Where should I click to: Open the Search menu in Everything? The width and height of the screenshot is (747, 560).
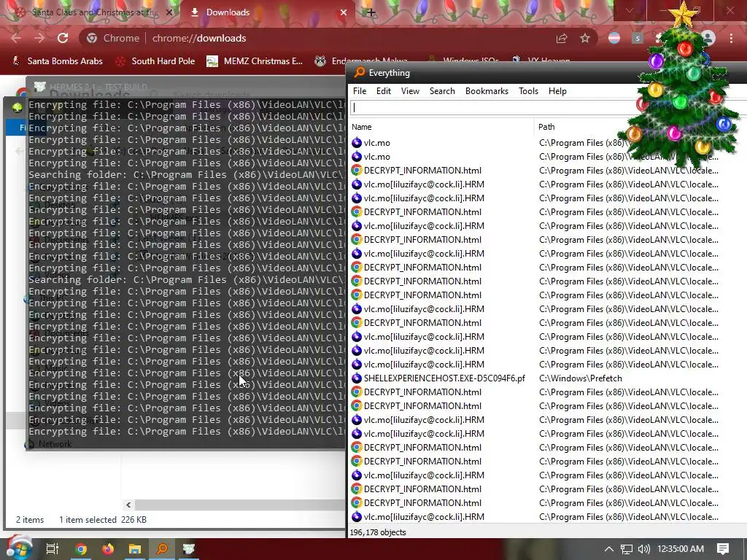(442, 91)
